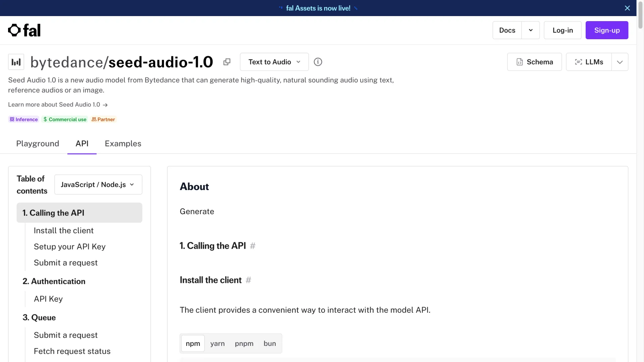The width and height of the screenshot is (644, 362).
Task: Open the Text to Audio dropdown
Action: point(274,62)
